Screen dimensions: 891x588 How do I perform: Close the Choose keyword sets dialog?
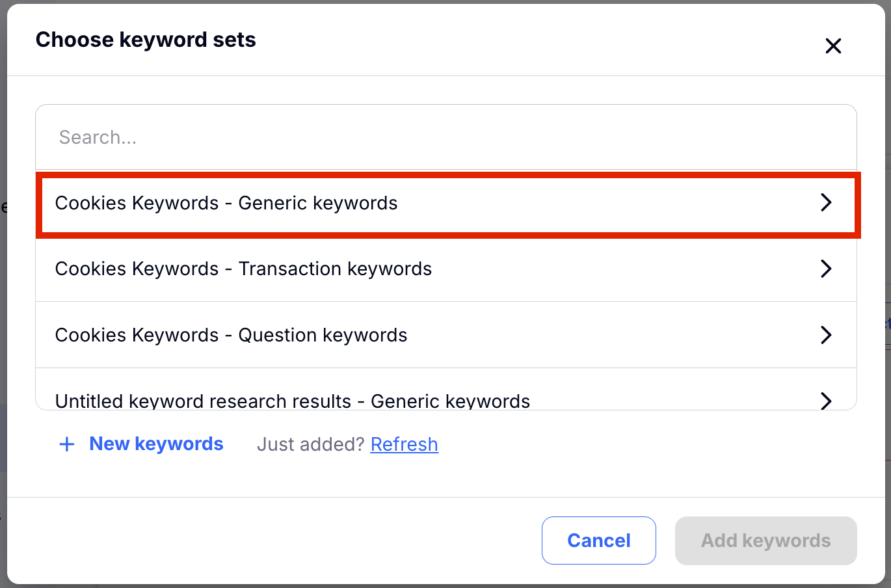[833, 46]
